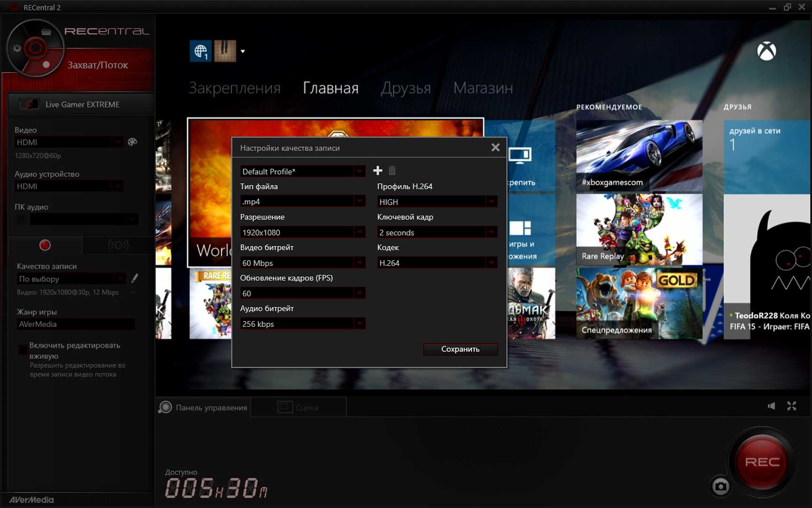Open video color adjustment palette icon

coord(133,142)
